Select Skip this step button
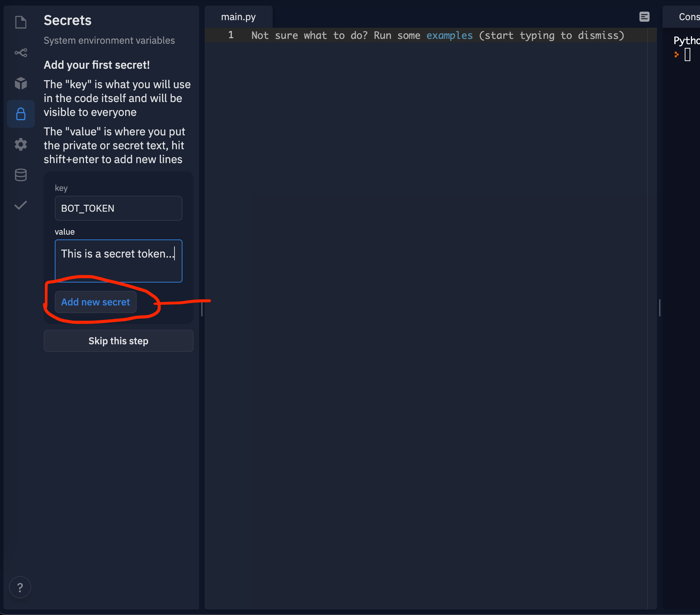The width and height of the screenshot is (700, 615). (x=118, y=340)
